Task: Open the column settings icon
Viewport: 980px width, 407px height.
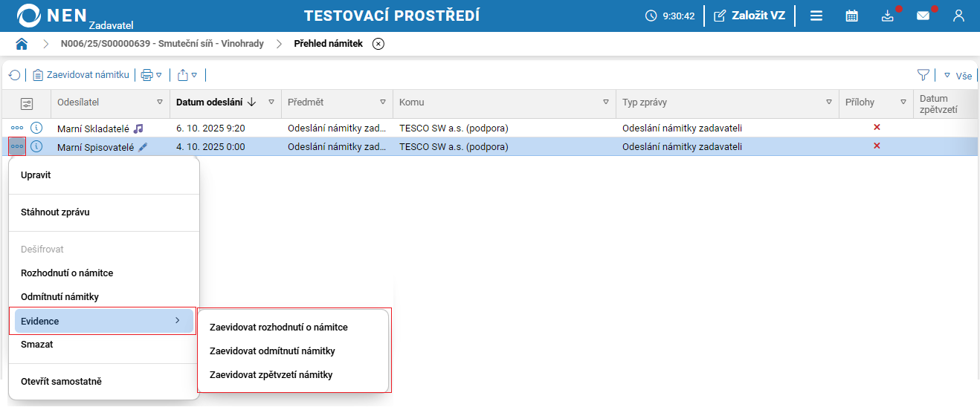Action: 26,103
